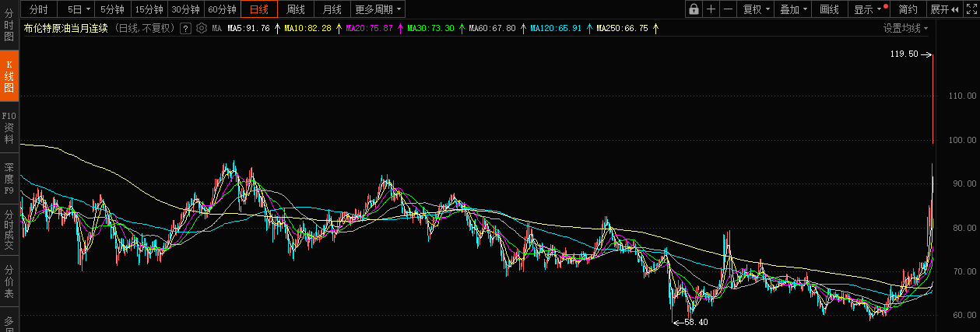Click the yellow arrow next to MA10

click(339, 28)
